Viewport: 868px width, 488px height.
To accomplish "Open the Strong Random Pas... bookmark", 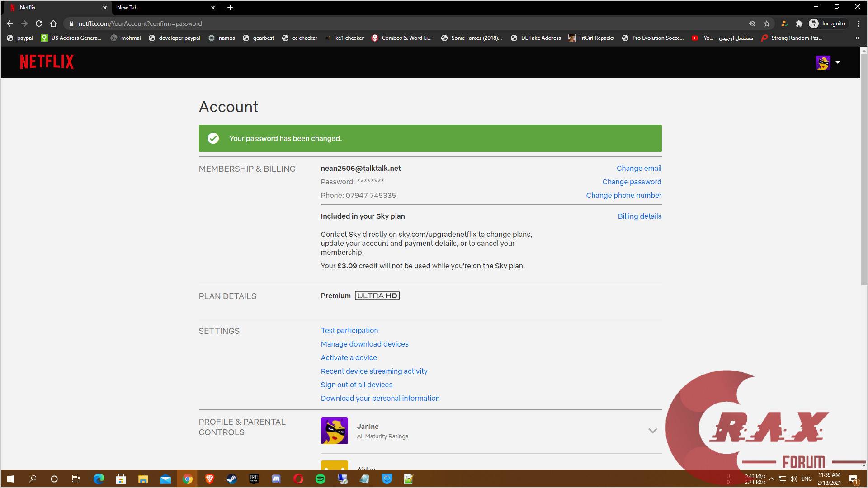I will (792, 38).
